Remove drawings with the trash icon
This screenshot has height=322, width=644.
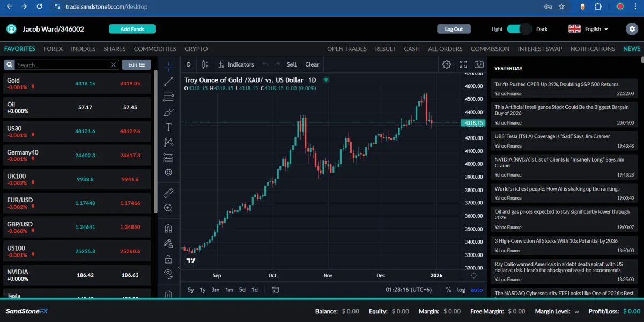[x=168, y=294]
